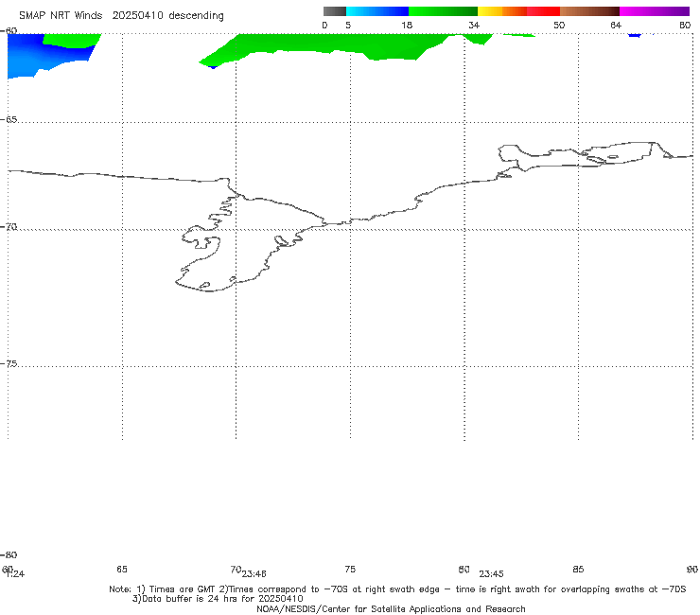
Task: Click the '64' color scale label
Action: pos(616,25)
